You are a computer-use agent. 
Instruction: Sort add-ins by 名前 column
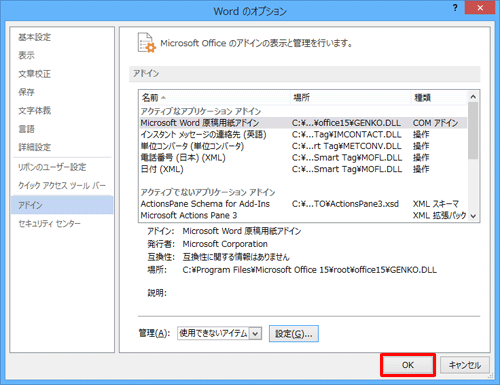[215, 98]
